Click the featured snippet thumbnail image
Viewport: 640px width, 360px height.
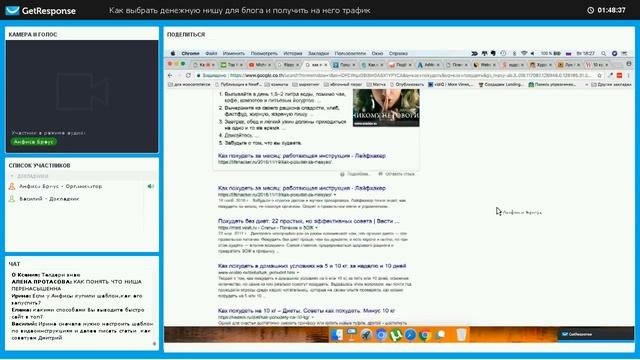coord(386,108)
